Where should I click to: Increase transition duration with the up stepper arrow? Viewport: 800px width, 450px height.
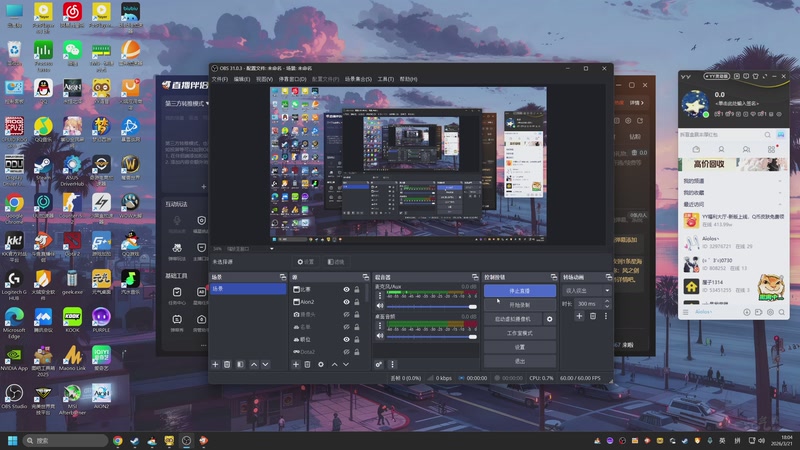coord(607,301)
